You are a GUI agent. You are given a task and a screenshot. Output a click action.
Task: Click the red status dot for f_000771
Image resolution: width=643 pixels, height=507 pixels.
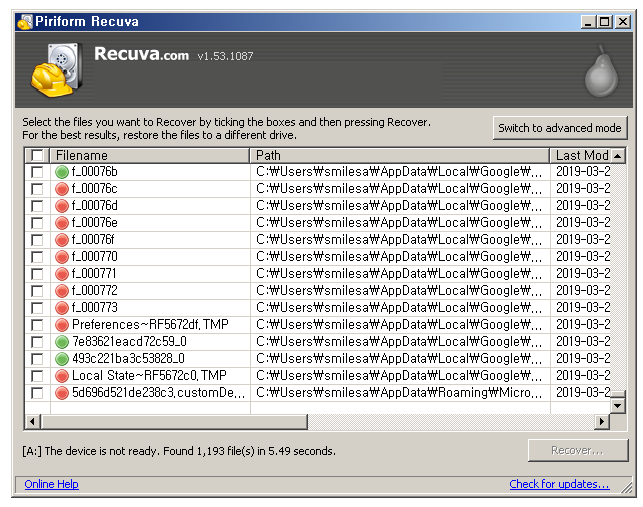click(62, 274)
